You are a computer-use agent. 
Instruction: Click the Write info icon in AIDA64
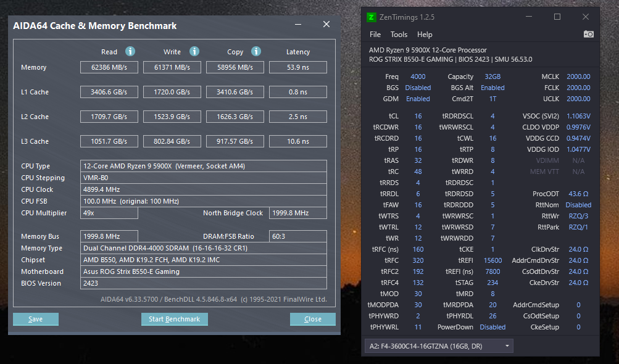point(194,51)
